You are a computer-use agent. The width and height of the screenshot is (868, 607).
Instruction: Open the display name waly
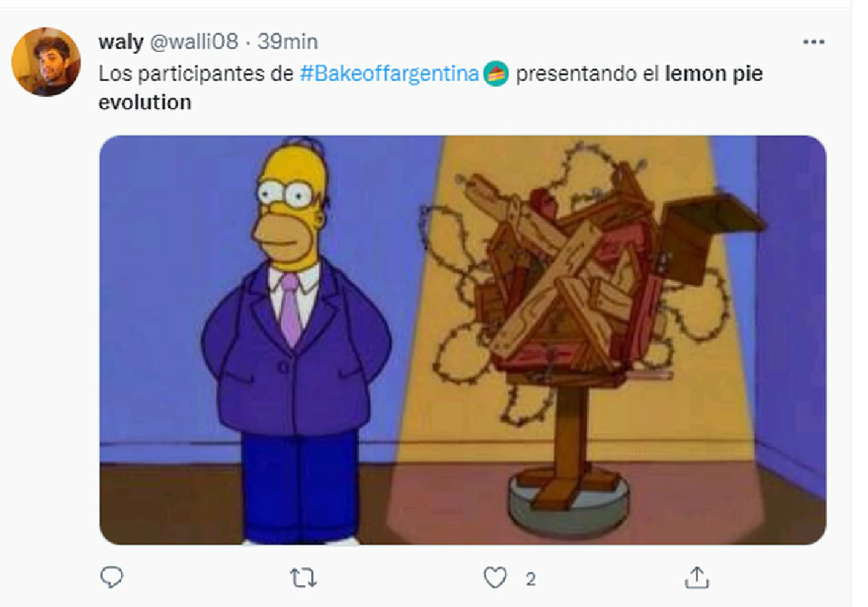click(x=121, y=42)
